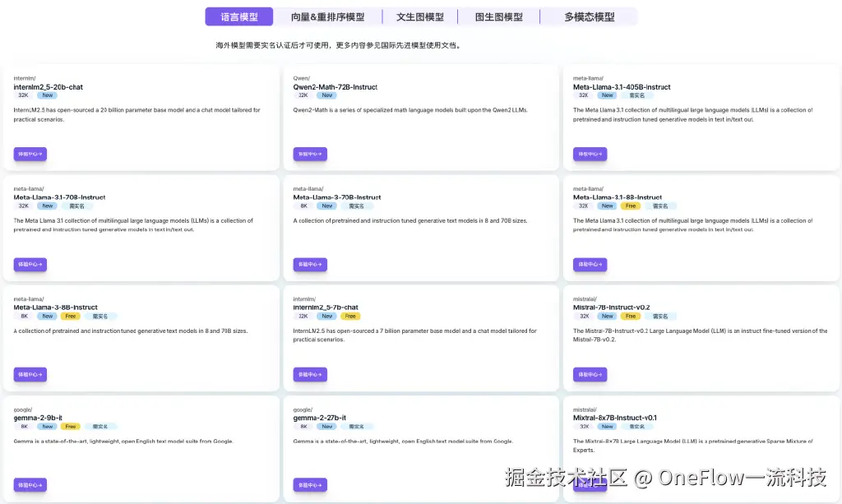Click the internlm2_5-20b-chat model title
Viewport: 842px width, 504px height.
48,87
